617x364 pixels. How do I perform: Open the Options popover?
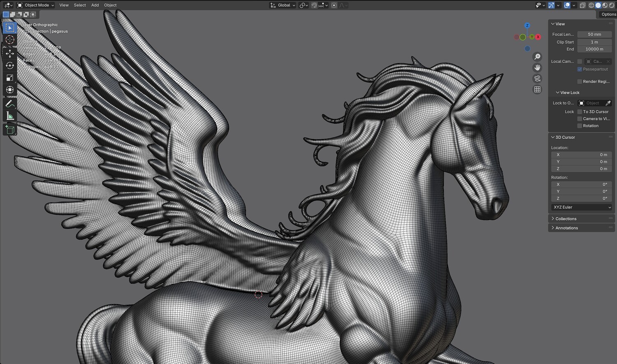point(608,14)
